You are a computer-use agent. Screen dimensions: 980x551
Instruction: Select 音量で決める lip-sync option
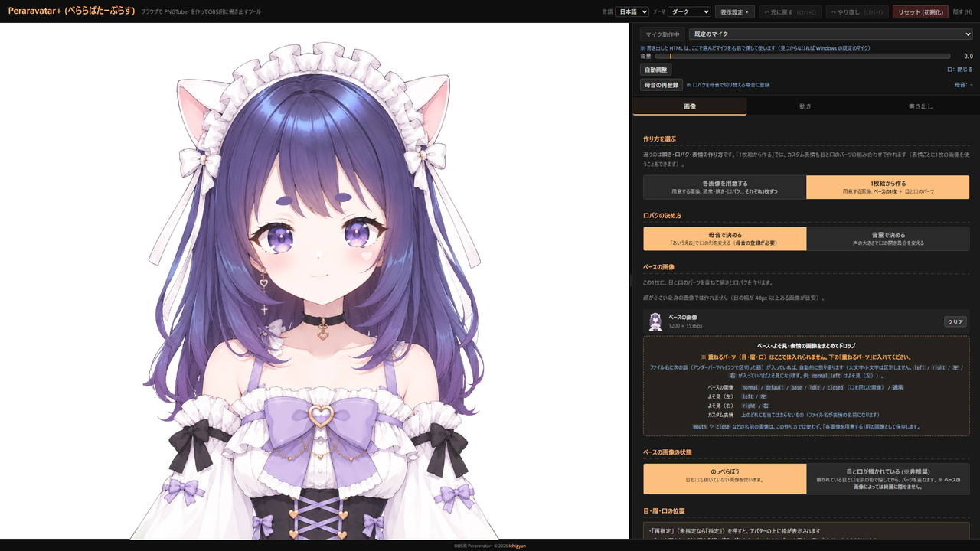pyautogui.click(x=888, y=239)
